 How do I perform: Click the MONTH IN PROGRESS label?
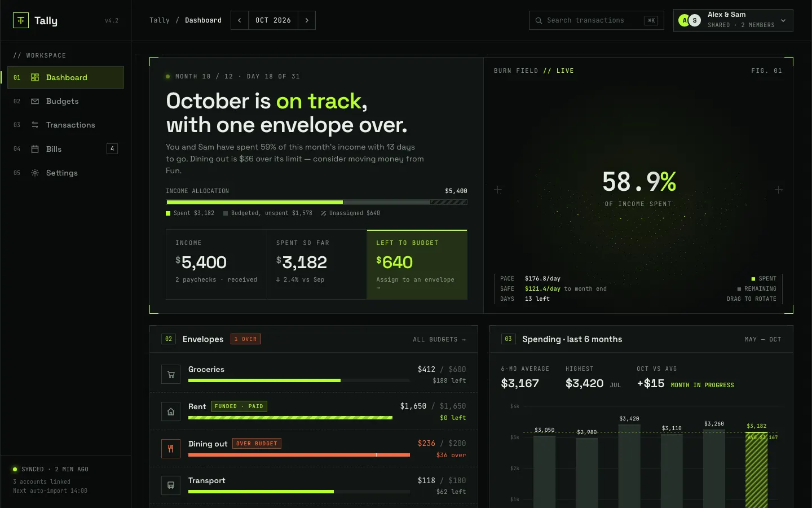[x=702, y=385]
